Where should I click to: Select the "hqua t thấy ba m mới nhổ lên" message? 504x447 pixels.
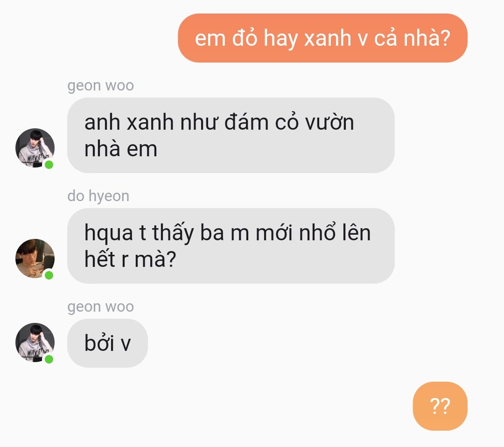[231, 246]
